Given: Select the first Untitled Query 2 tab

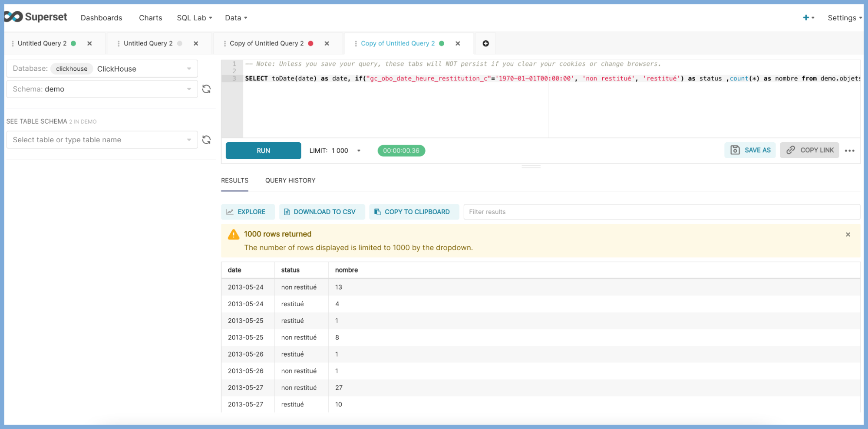Looking at the screenshot, I should point(42,43).
